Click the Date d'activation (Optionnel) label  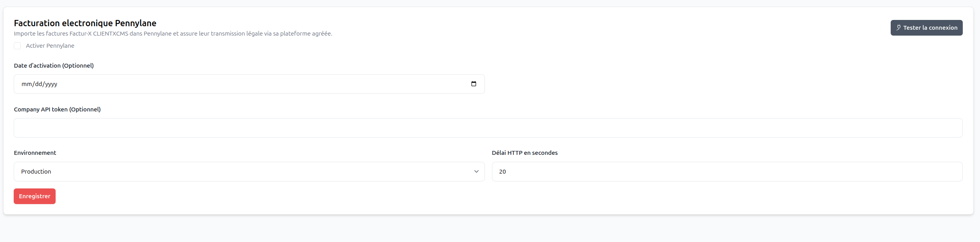click(x=54, y=66)
